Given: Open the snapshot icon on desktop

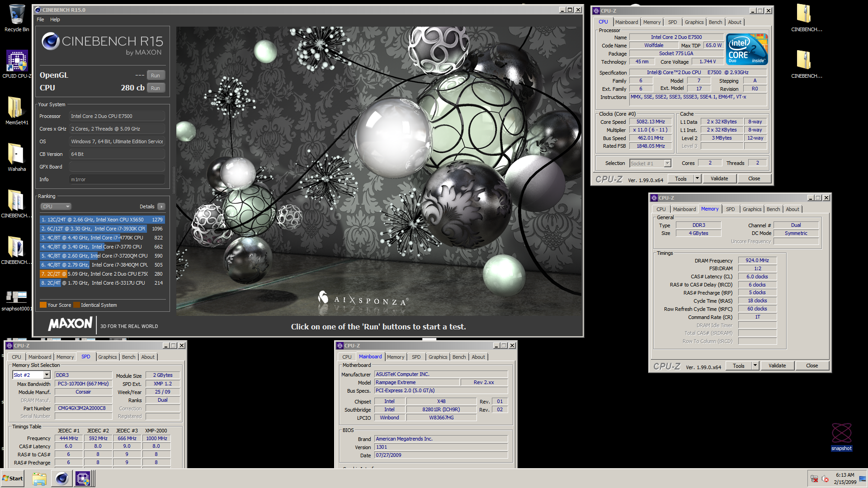Looking at the screenshot, I should click(841, 436).
